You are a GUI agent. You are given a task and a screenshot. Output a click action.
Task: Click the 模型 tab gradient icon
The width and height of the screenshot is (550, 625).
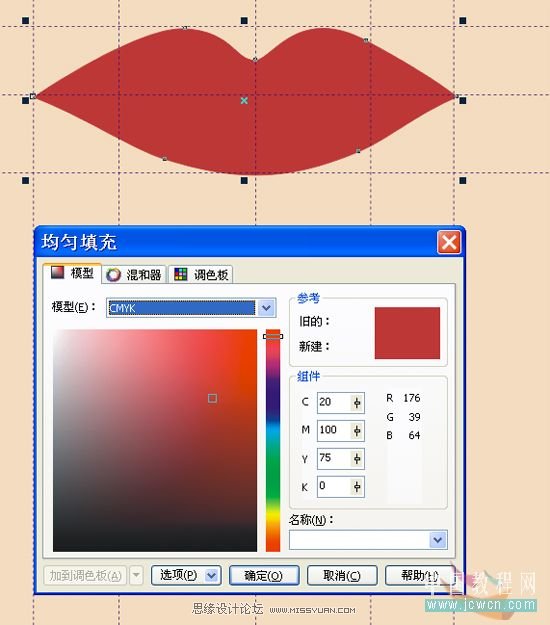click(x=57, y=273)
